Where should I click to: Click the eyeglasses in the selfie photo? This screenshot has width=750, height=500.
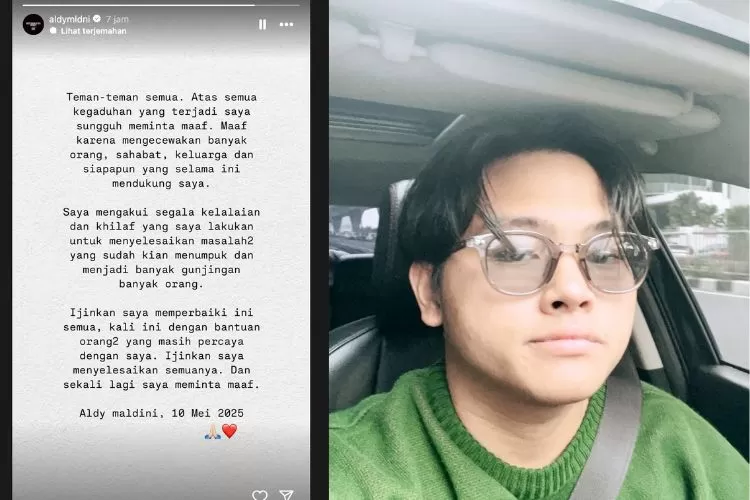tap(555, 261)
